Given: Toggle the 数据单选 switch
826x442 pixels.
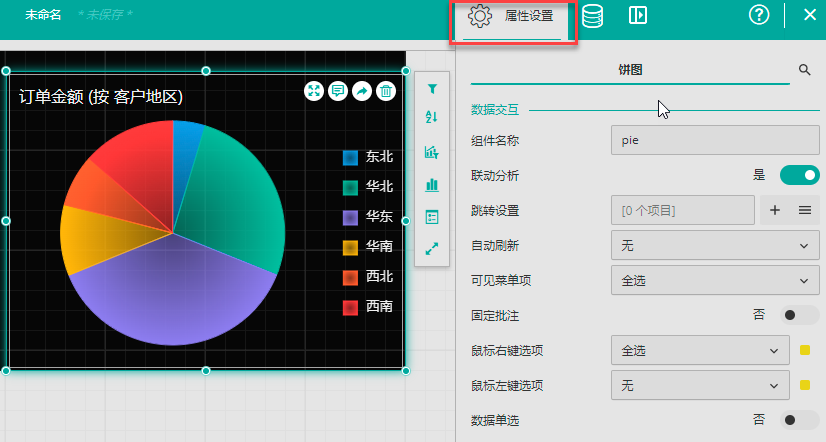Looking at the screenshot, I should [x=799, y=420].
